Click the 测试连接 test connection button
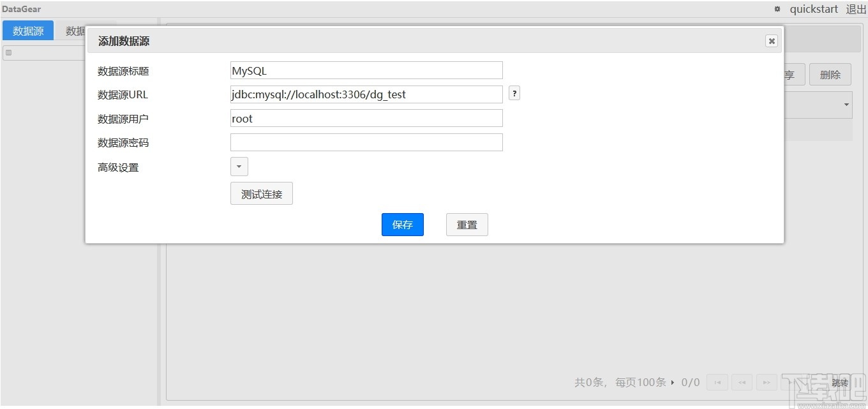 261,193
